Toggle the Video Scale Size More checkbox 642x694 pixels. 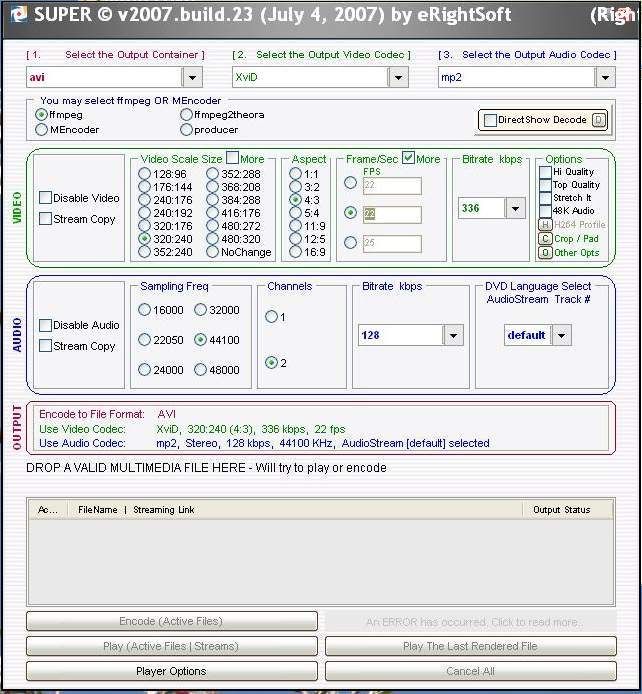[x=232, y=158]
